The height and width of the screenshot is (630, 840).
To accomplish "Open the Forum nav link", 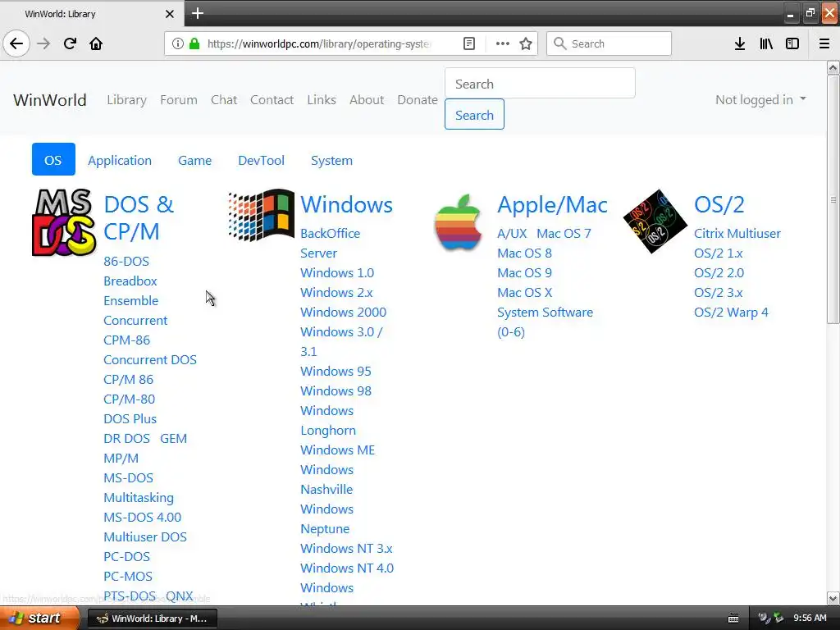I will tap(178, 99).
